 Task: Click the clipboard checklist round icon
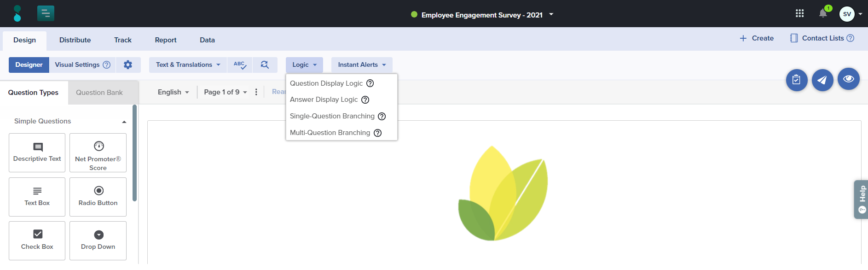pyautogui.click(x=796, y=80)
